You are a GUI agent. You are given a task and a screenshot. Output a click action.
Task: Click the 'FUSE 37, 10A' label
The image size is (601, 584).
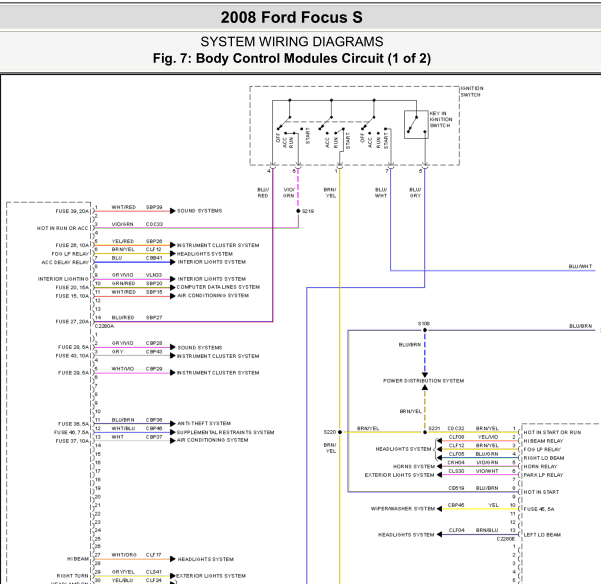pyautogui.click(x=72, y=441)
